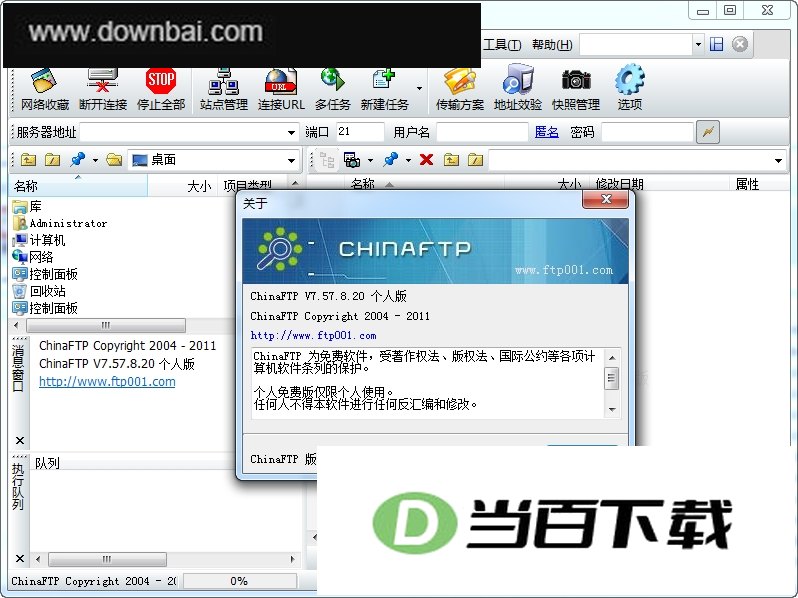Sort remote files by 属性 column

pyautogui.click(x=757, y=184)
